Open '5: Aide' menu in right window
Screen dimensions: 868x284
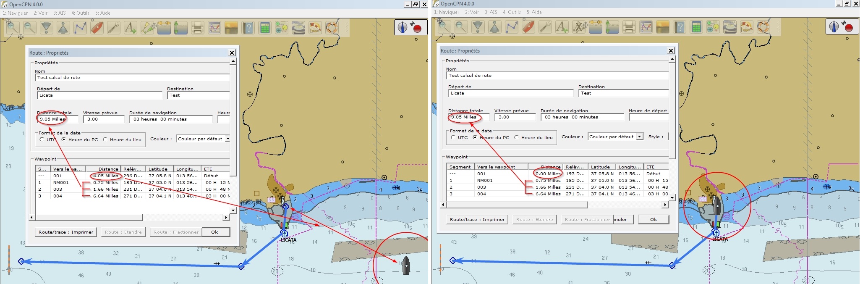click(534, 12)
